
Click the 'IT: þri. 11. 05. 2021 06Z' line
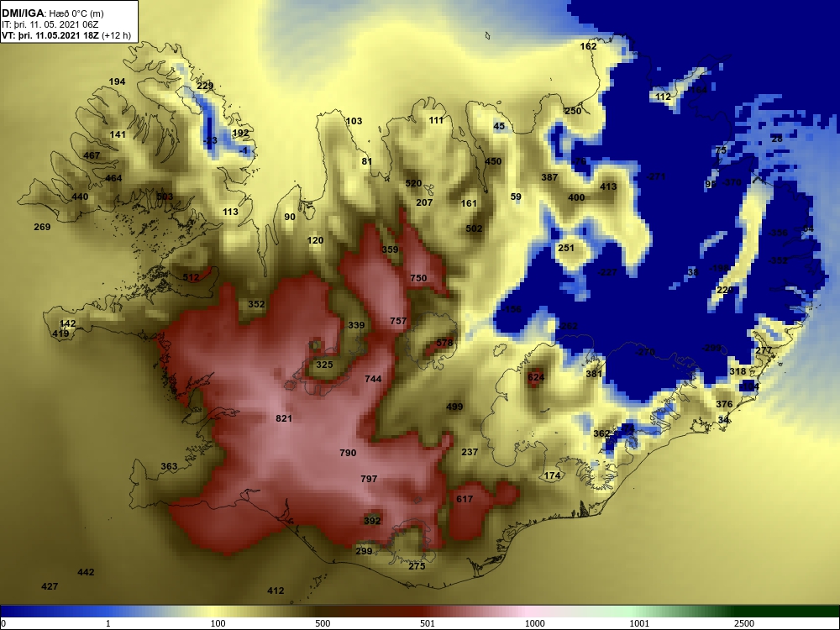[50, 24]
